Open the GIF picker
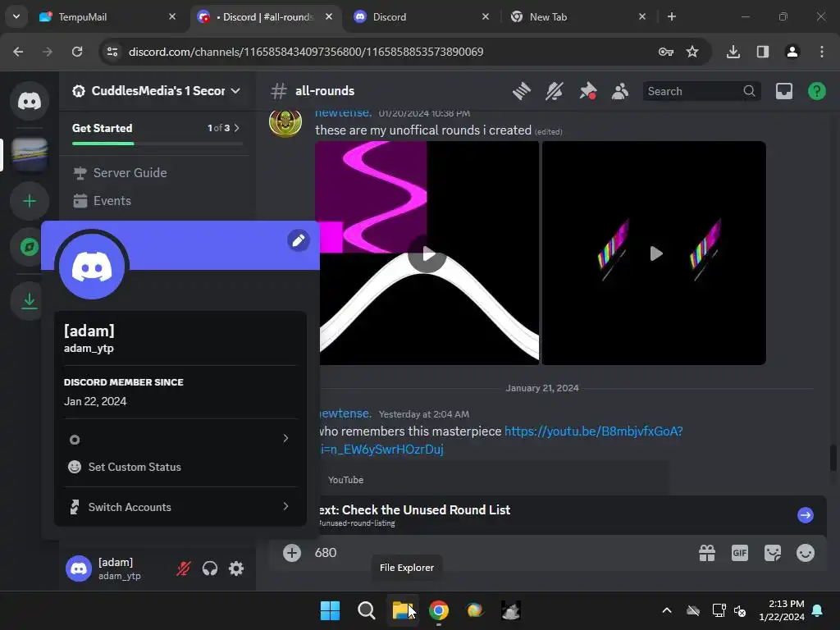 740,553
